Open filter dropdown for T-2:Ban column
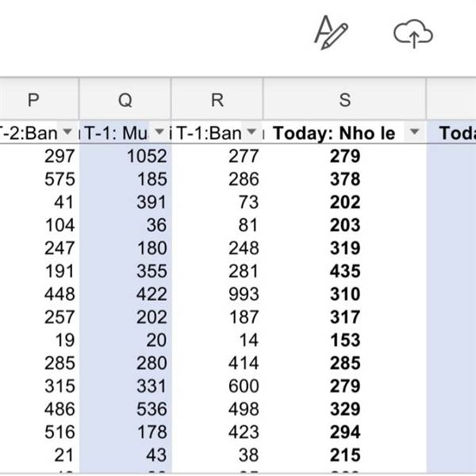The width and height of the screenshot is (476, 476). point(67,132)
